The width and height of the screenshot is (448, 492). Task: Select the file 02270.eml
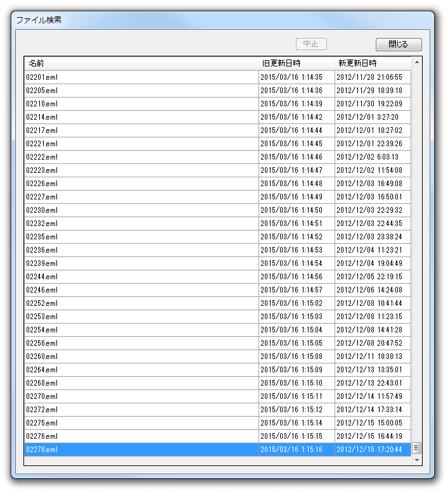pyautogui.click(x=217, y=396)
